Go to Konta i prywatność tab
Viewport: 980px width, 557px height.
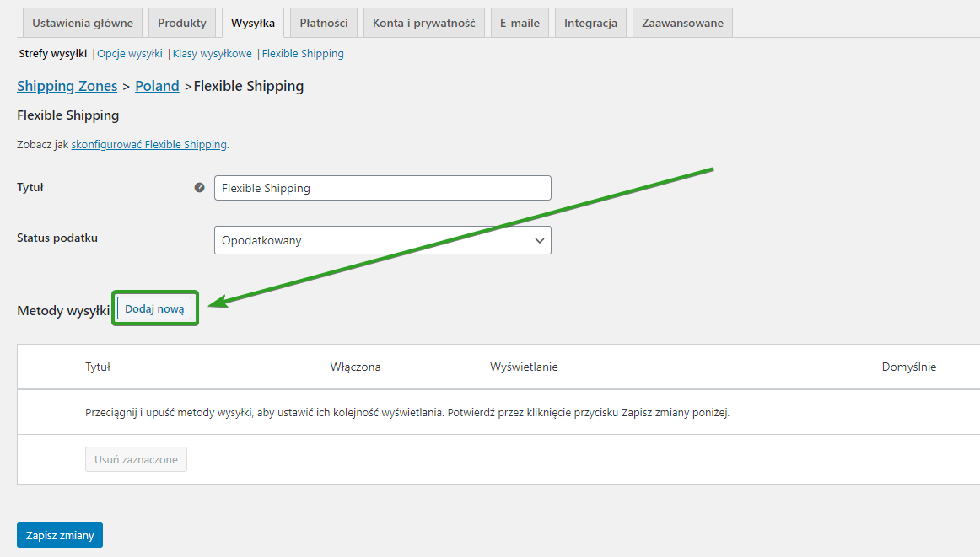pyautogui.click(x=423, y=23)
